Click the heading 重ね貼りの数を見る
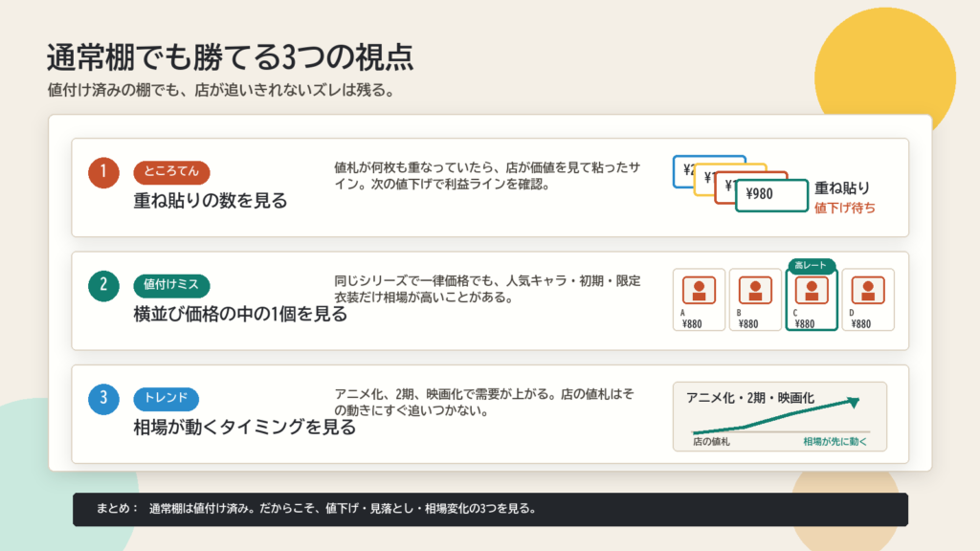980x551 pixels. click(211, 201)
